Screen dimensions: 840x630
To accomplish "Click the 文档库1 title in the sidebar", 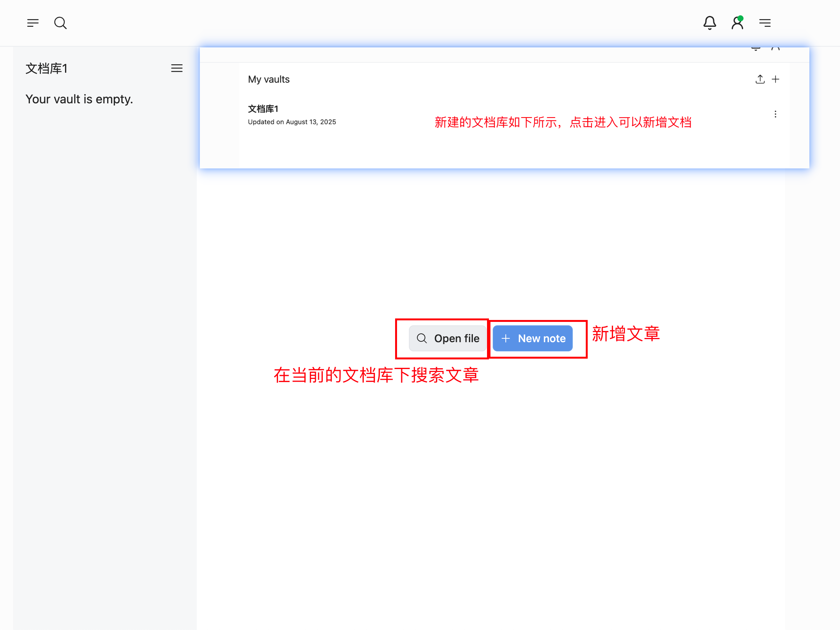I will tap(47, 69).
